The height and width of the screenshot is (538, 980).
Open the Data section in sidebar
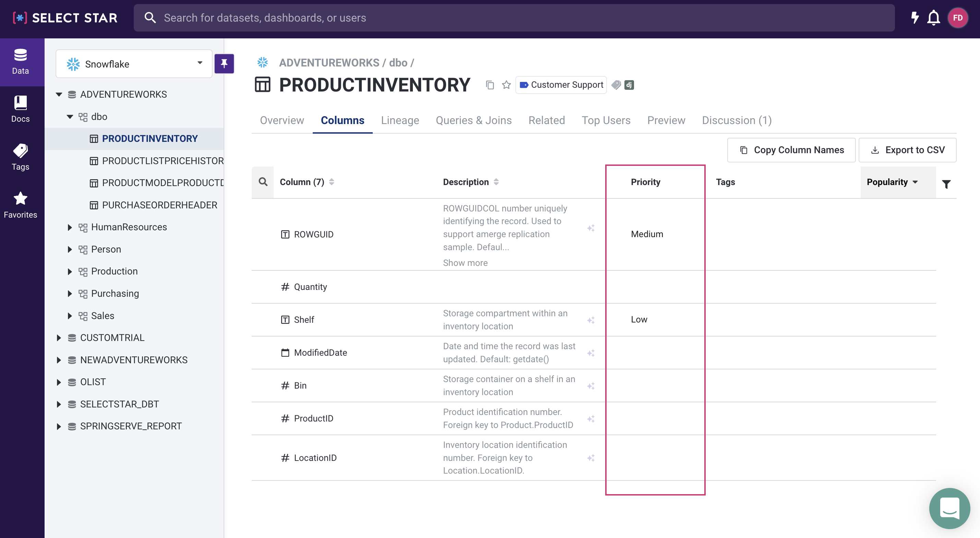pos(21,62)
